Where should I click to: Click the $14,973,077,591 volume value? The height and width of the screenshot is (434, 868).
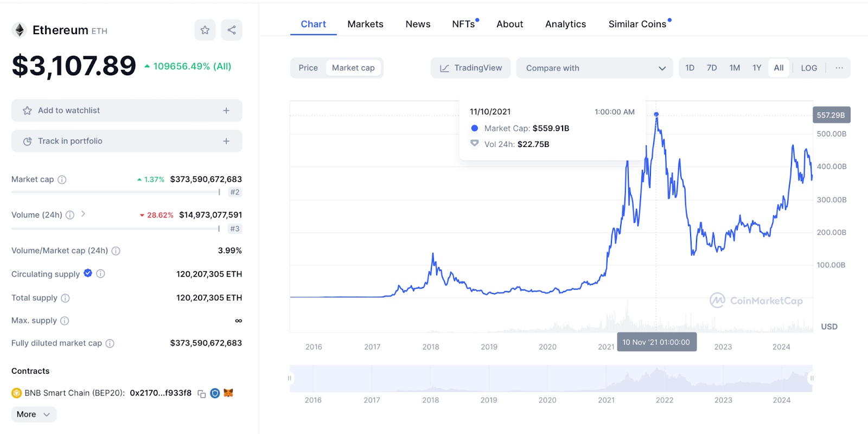point(210,215)
